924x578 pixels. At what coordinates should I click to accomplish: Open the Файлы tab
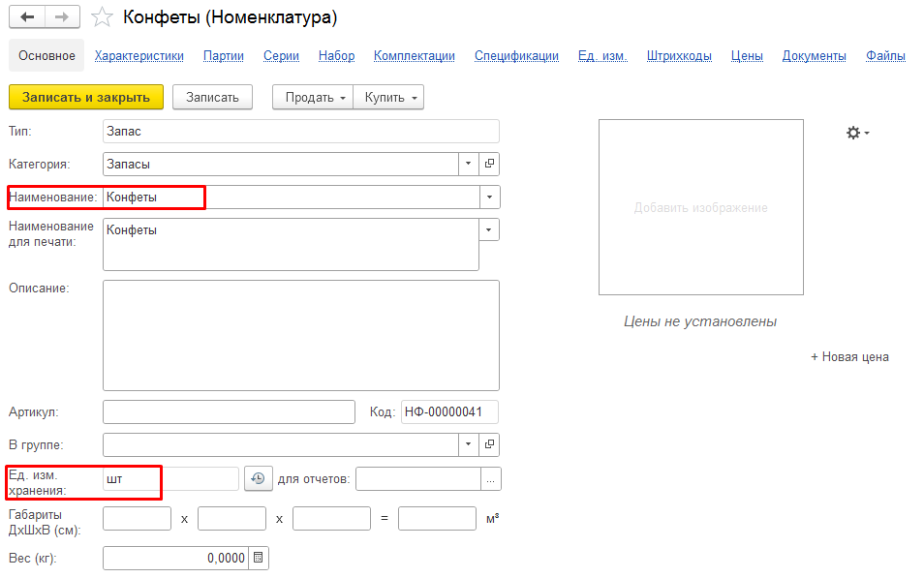(x=885, y=55)
